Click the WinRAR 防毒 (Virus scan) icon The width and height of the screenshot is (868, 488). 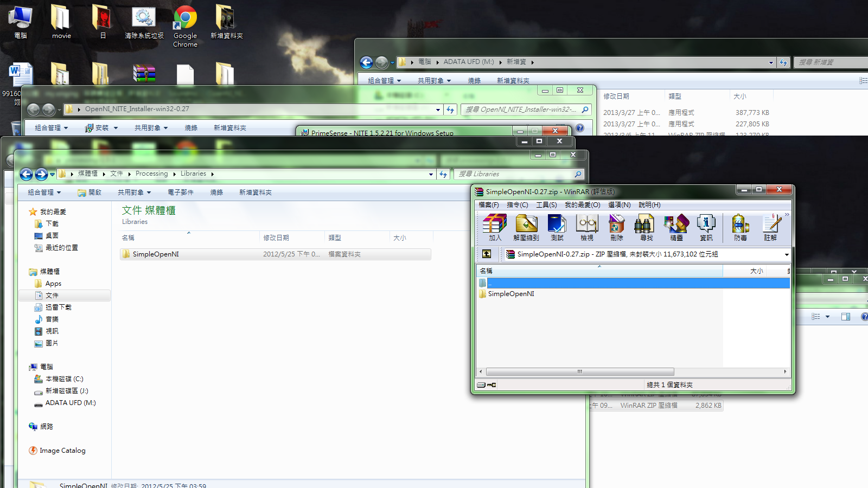[741, 227]
